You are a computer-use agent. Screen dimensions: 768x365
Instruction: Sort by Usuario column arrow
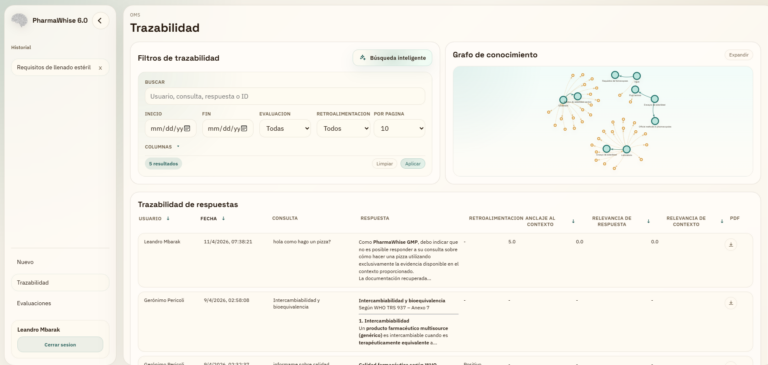tap(168, 219)
